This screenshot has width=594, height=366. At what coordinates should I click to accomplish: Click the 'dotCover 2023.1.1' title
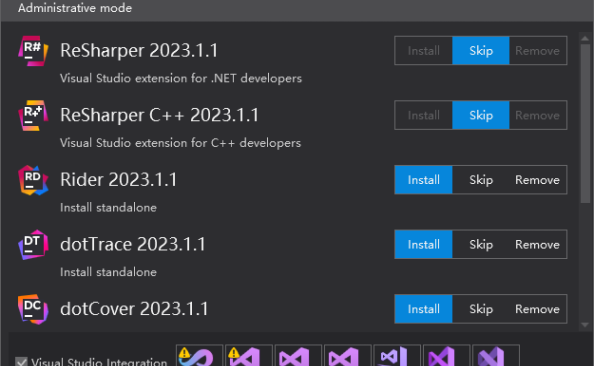coord(134,309)
